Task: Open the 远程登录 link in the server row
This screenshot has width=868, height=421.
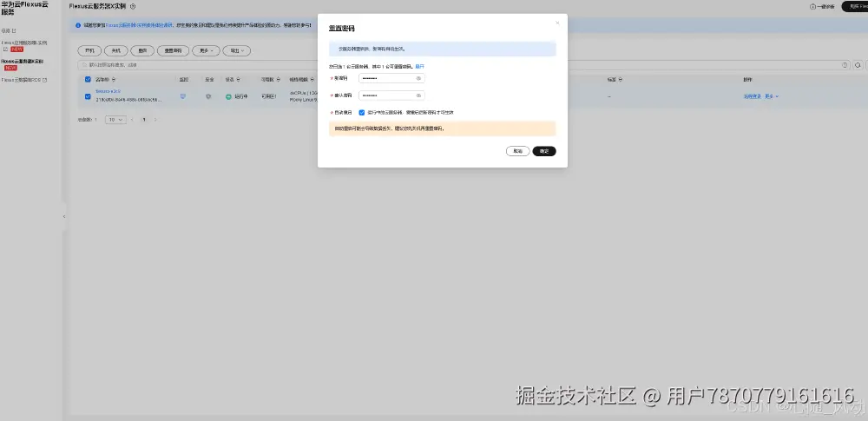Action: click(753, 96)
